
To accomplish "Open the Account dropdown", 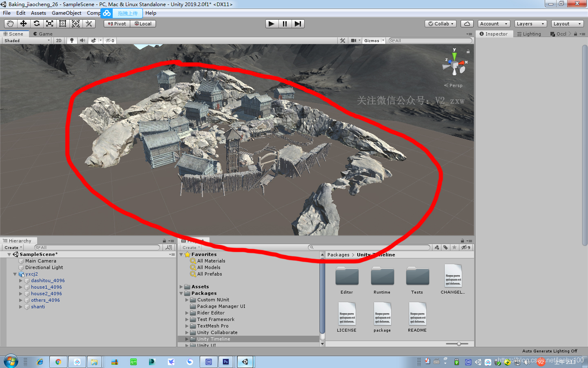I will [x=494, y=24].
